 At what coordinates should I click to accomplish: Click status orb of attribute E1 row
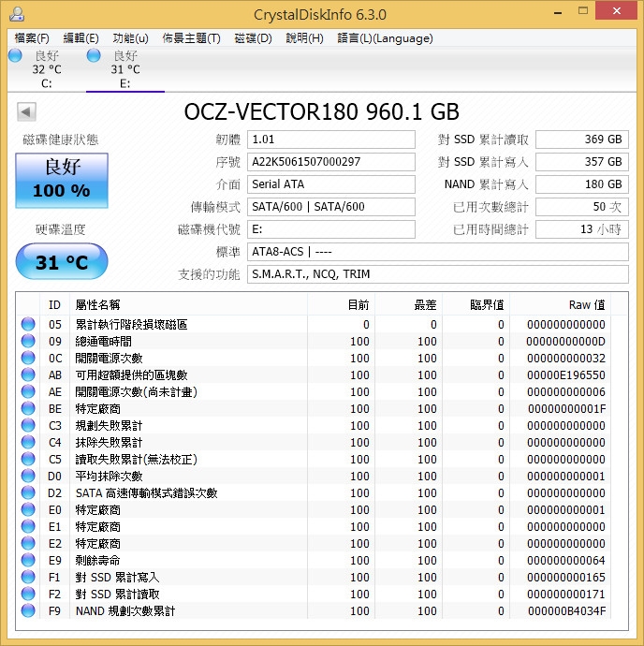[x=28, y=526]
